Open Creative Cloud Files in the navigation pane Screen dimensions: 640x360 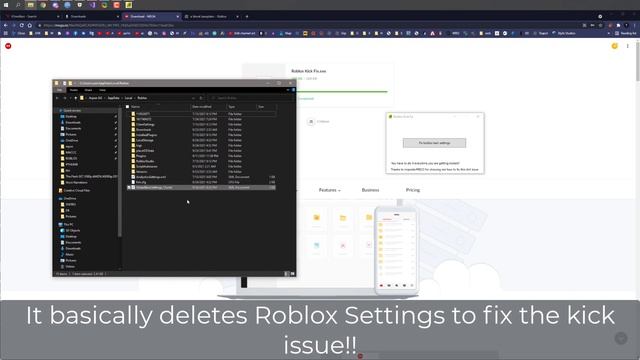[x=76, y=191]
